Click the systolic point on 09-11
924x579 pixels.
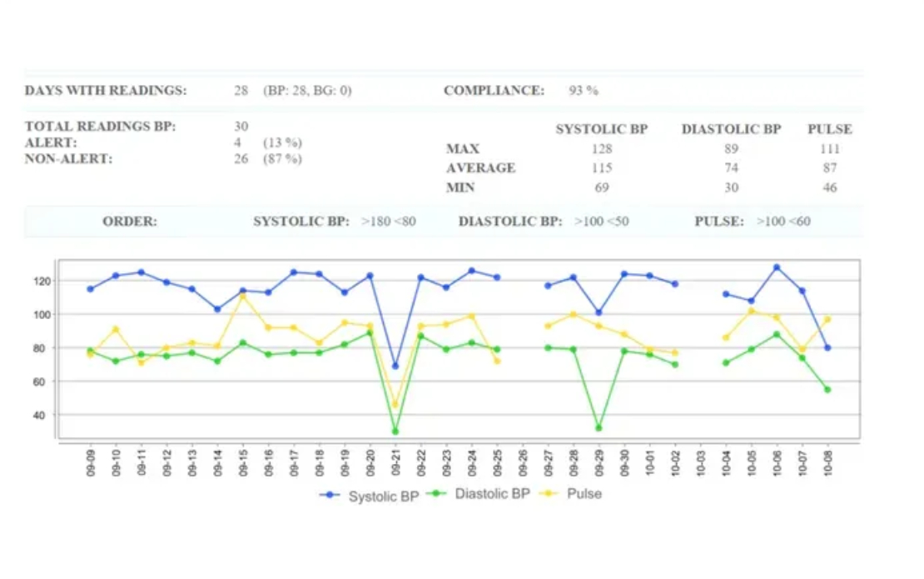click(x=141, y=271)
